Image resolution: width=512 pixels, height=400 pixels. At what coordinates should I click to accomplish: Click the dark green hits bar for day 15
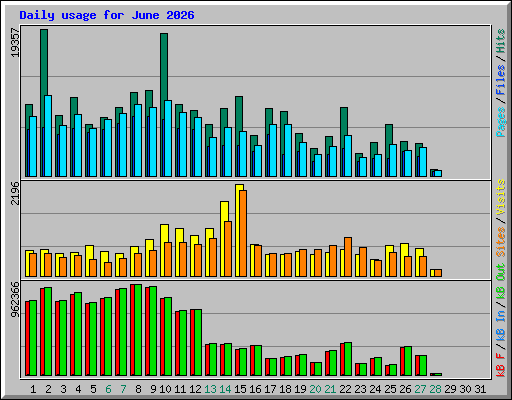click(239, 114)
